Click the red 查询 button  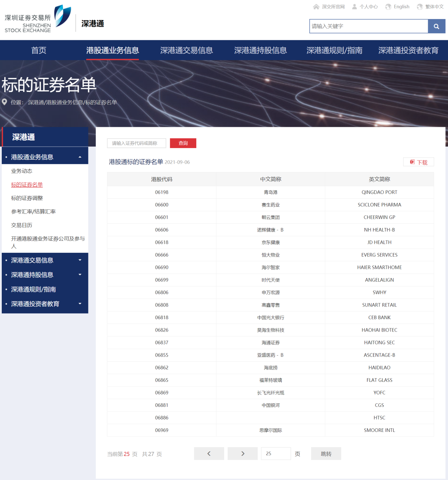click(183, 143)
